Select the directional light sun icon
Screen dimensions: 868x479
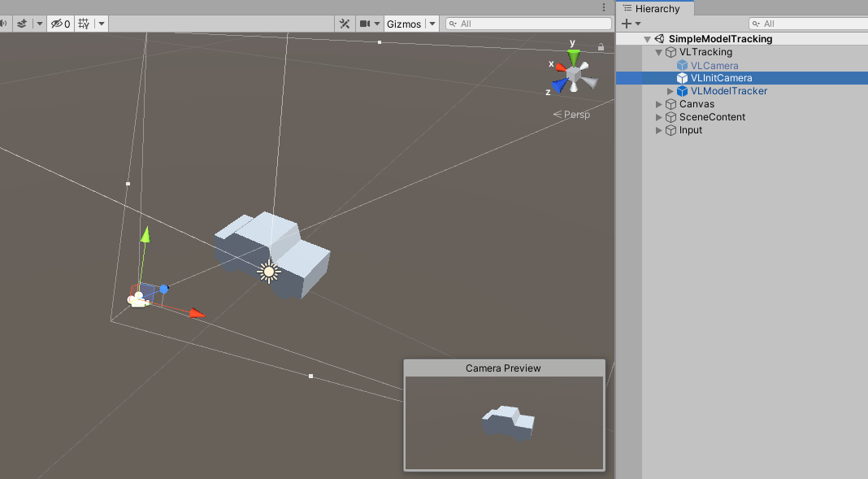(269, 272)
